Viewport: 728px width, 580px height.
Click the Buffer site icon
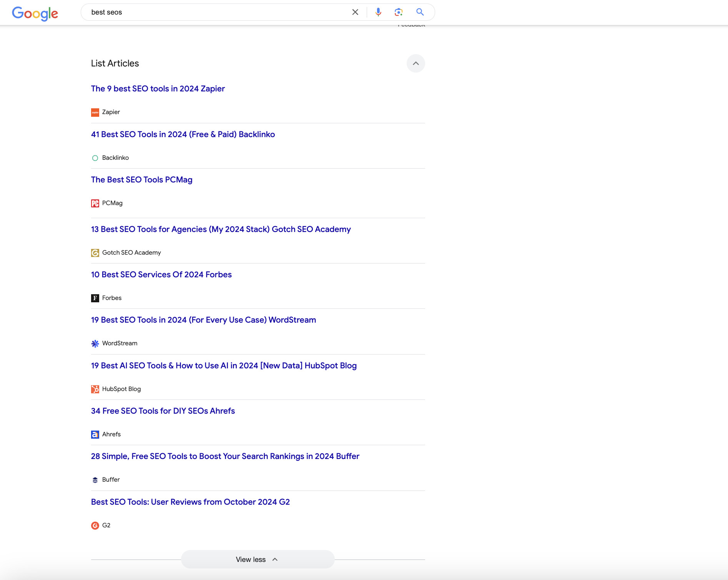click(x=95, y=479)
